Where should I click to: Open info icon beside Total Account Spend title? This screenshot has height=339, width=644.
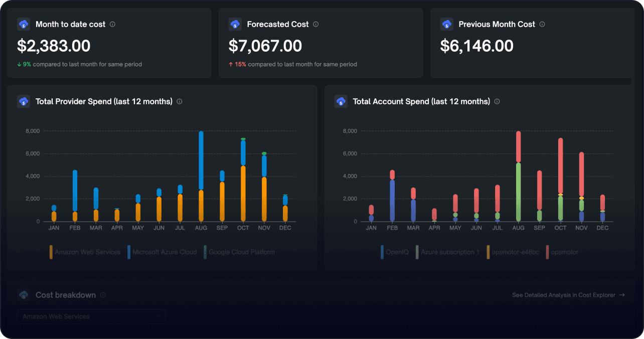click(497, 101)
